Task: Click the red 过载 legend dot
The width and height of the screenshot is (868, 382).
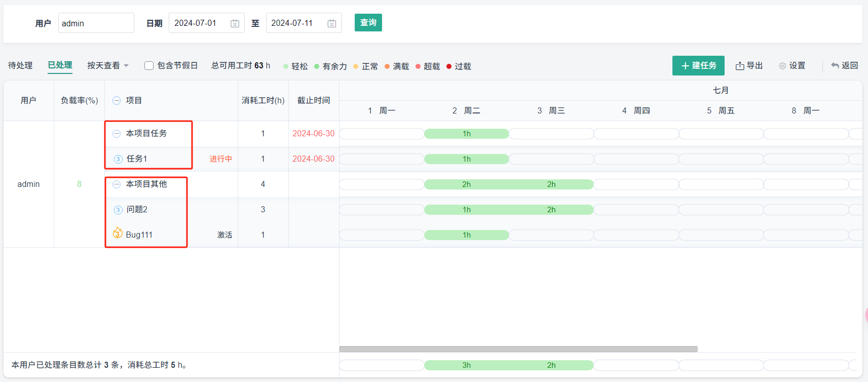Action: coord(449,66)
